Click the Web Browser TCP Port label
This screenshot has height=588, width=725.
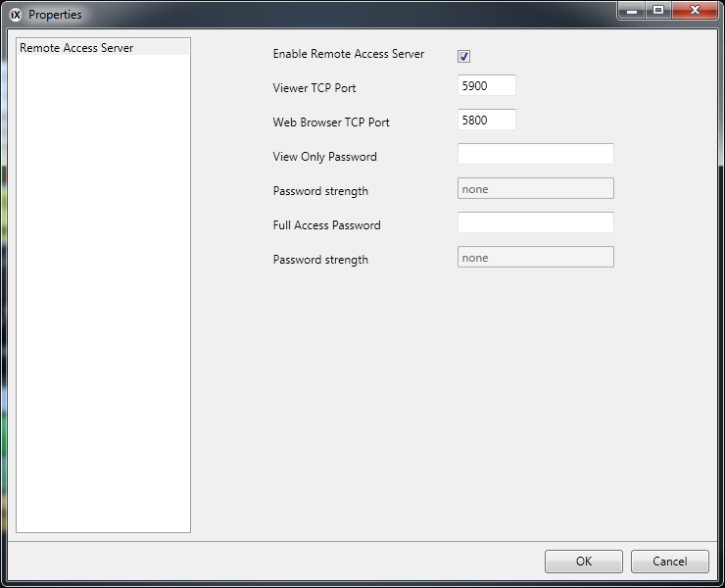pyautogui.click(x=330, y=122)
